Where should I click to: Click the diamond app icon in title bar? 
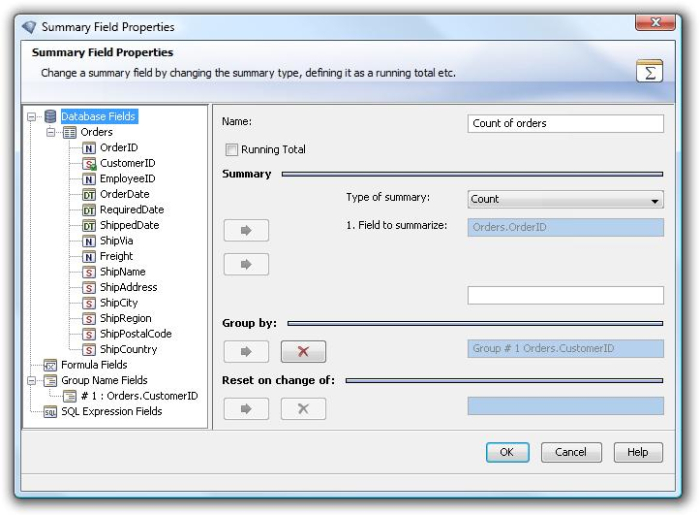(29, 27)
